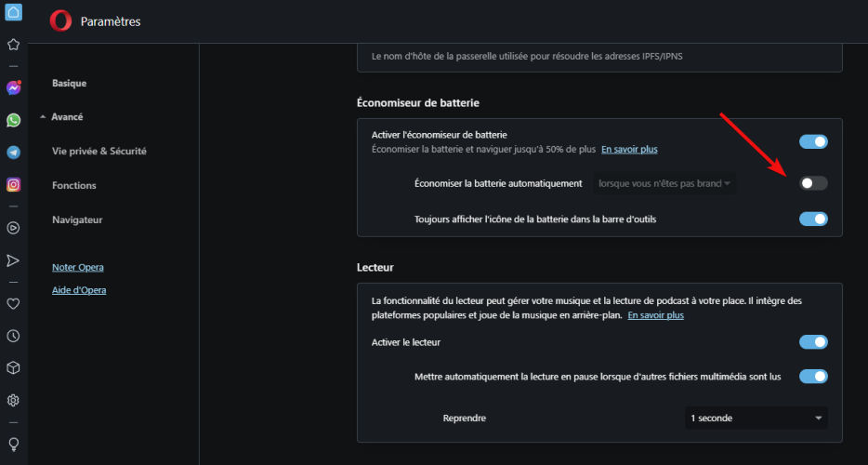The image size is (868, 465).
Task: Open settings gear icon in sidebar
Action: (13, 400)
